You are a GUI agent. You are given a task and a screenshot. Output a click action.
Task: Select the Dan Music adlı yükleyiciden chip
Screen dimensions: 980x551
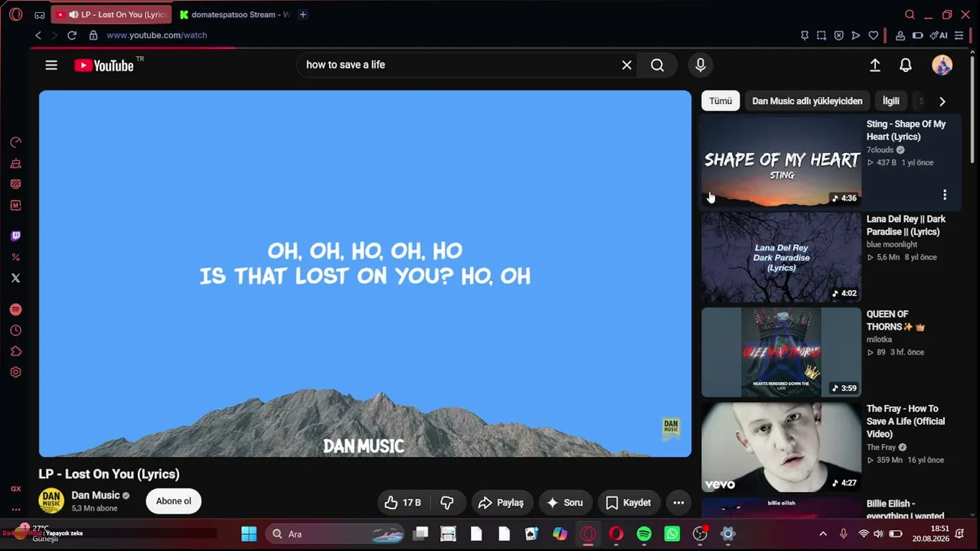click(807, 101)
